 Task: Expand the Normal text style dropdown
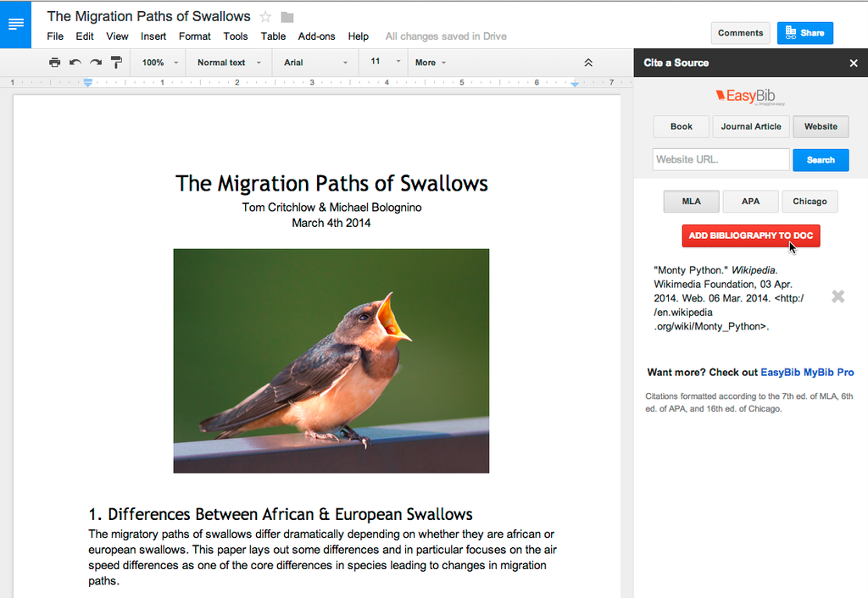coord(229,63)
